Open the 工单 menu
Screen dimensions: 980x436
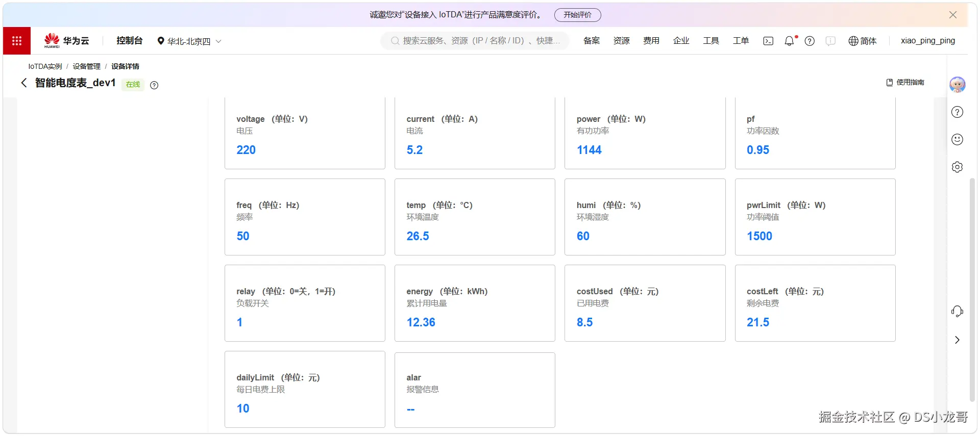point(741,41)
